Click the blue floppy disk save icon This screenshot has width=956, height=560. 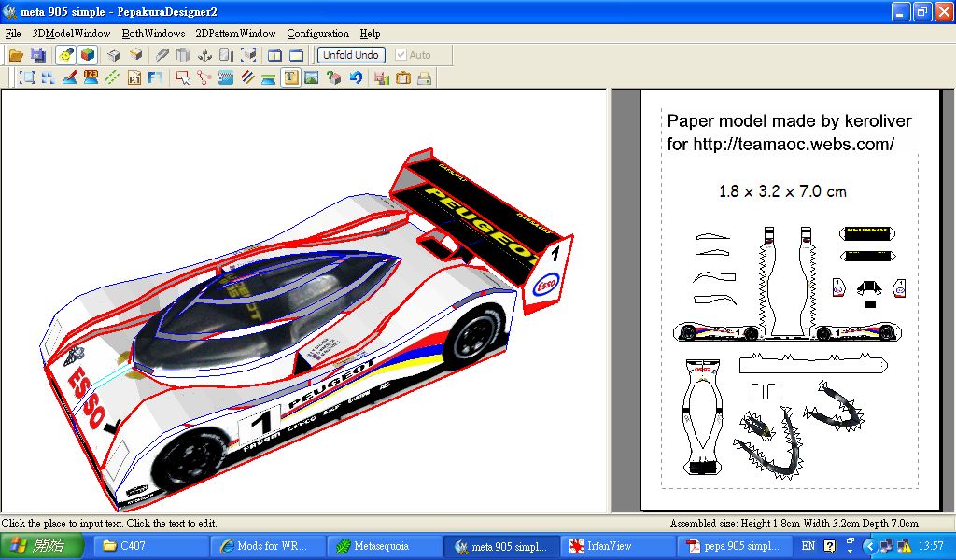[37, 55]
